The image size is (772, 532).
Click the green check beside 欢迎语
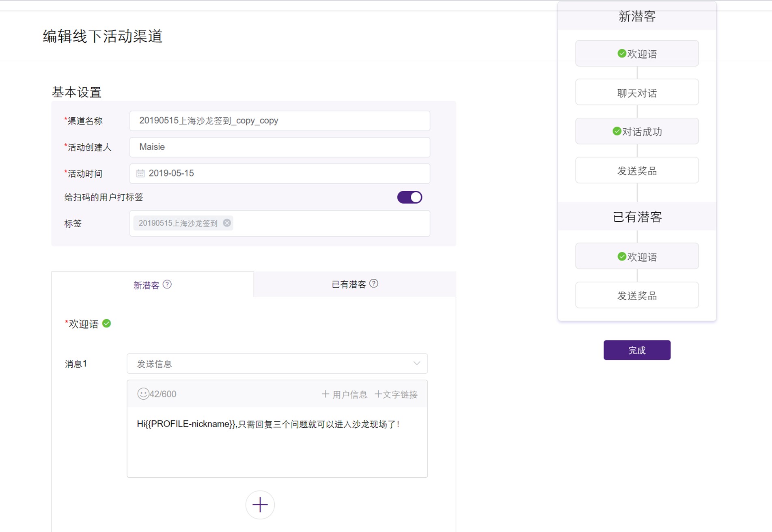107,323
